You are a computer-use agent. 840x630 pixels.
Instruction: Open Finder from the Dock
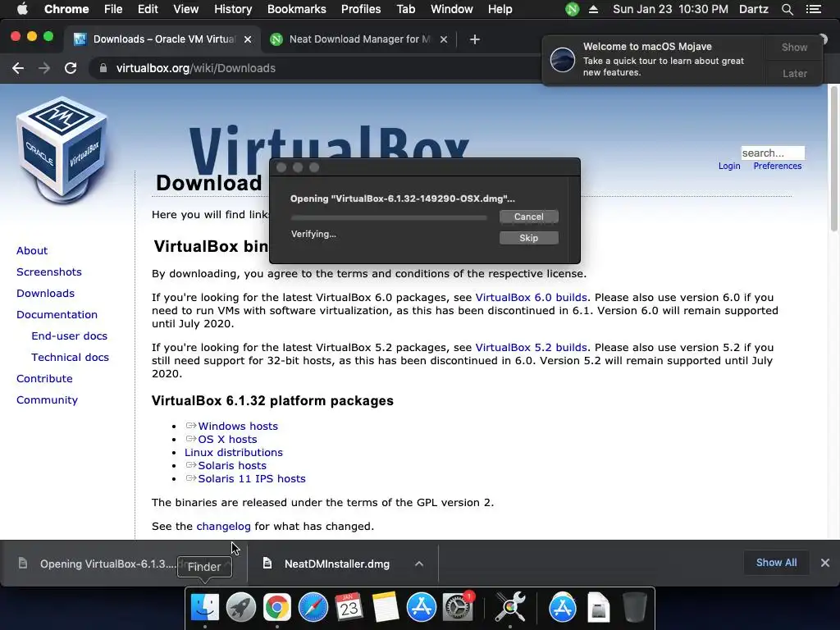(x=204, y=607)
